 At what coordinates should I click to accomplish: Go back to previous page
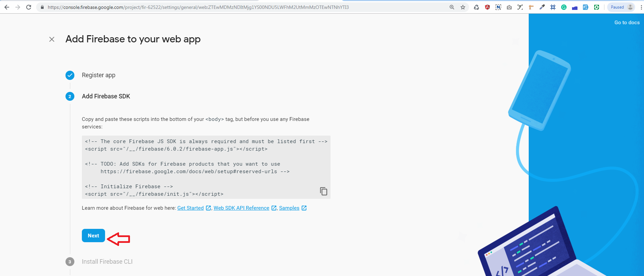[x=7, y=7]
